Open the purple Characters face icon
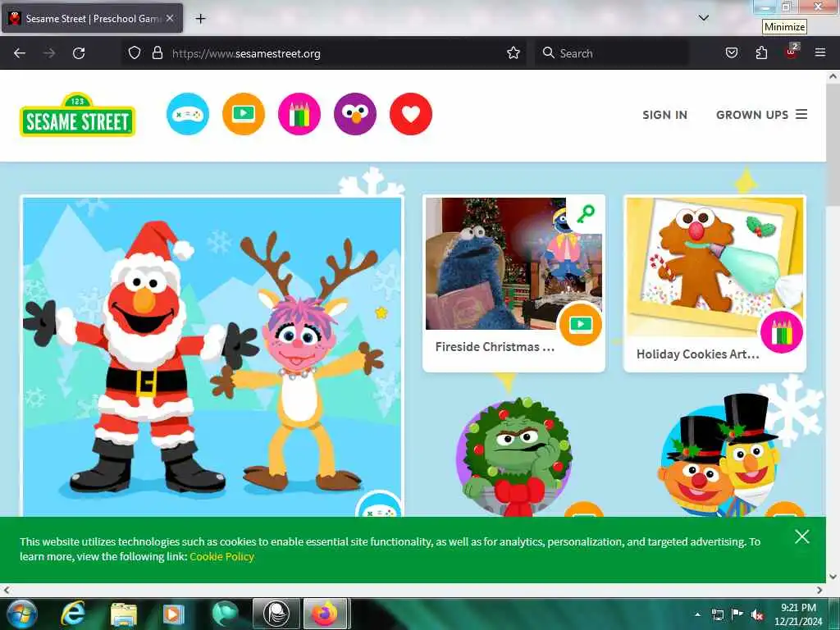The width and height of the screenshot is (840, 630). pos(354,114)
